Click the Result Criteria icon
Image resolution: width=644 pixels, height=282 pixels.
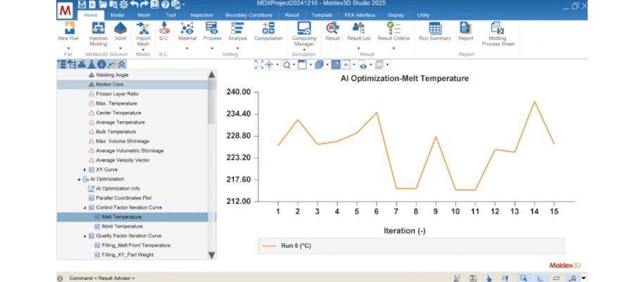pyautogui.click(x=393, y=30)
